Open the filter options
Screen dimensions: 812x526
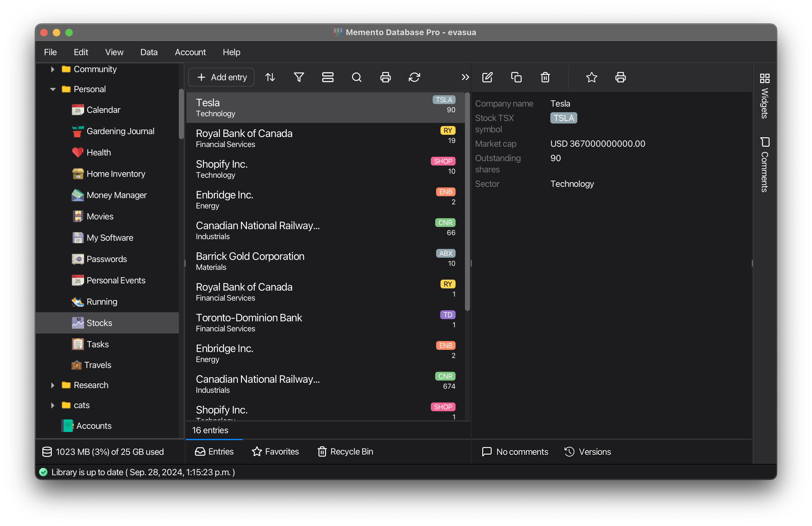298,77
